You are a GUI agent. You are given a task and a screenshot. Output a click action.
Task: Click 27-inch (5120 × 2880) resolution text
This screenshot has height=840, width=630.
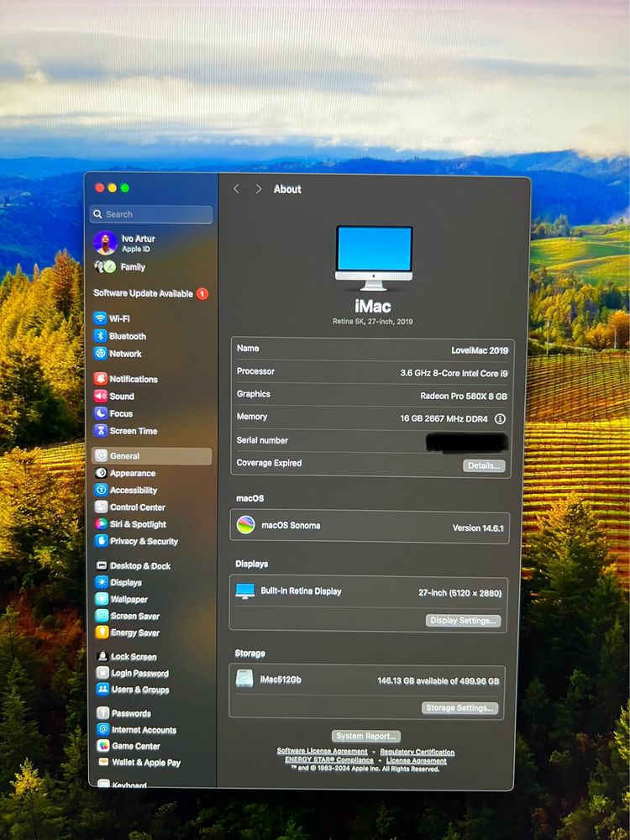[459, 593]
